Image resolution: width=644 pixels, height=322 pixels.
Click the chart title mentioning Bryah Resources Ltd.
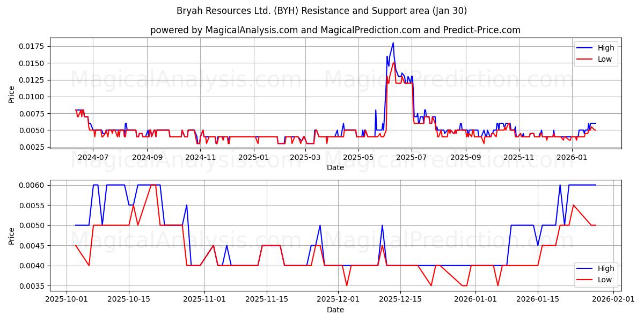pos(321,11)
